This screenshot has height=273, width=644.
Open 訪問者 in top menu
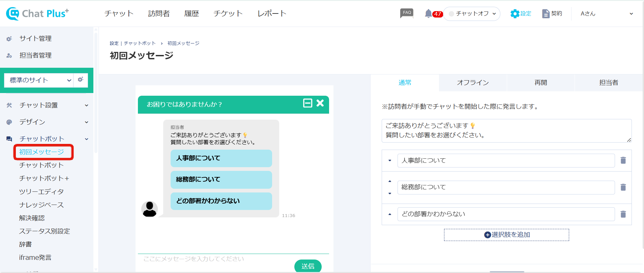click(159, 13)
